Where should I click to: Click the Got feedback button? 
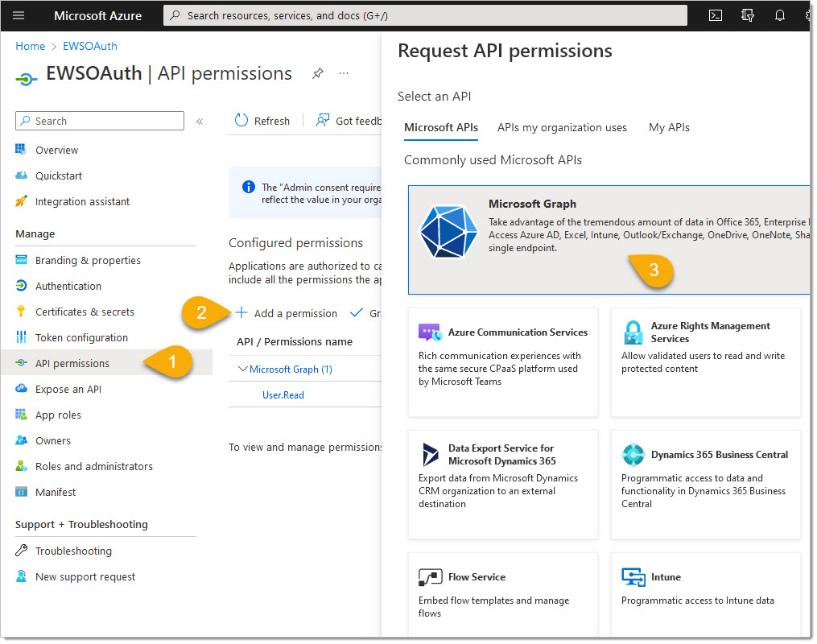(349, 121)
